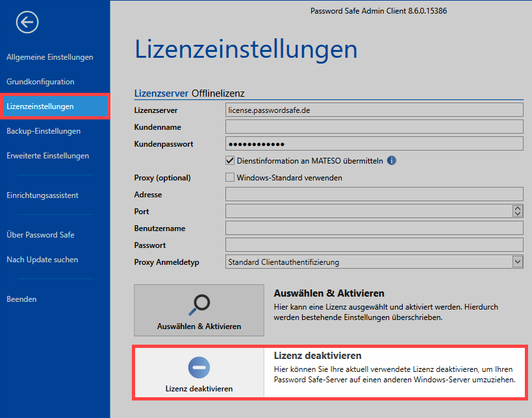Click Nach Update suchen

[42, 260]
